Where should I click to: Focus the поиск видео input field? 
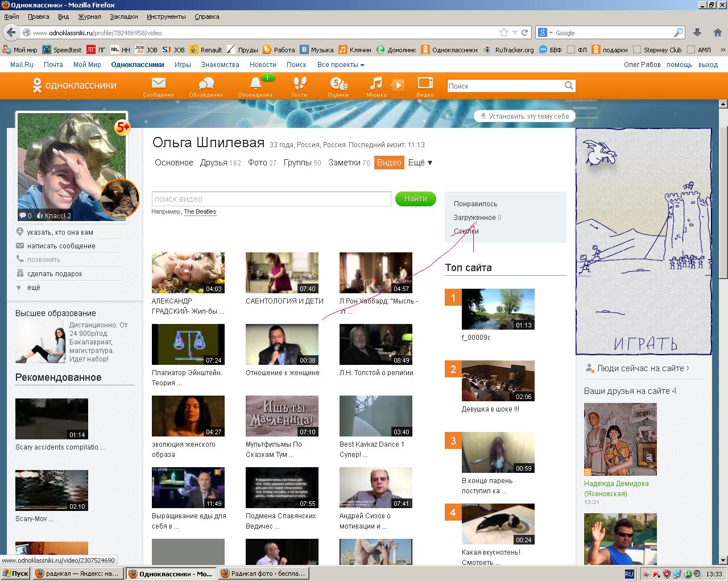pyautogui.click(x=271, y=199)
